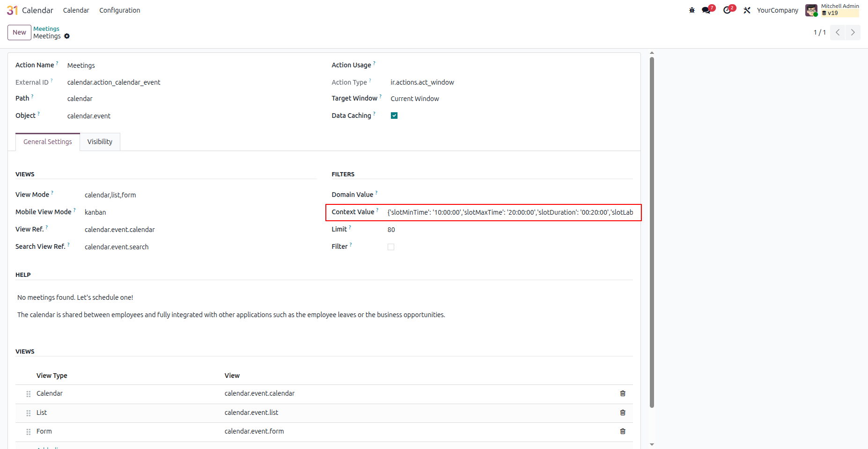The width and height of the screenshot is (868, 449).
Task: Show help tooltip for Domain Value
Action: tap(376, 192)
